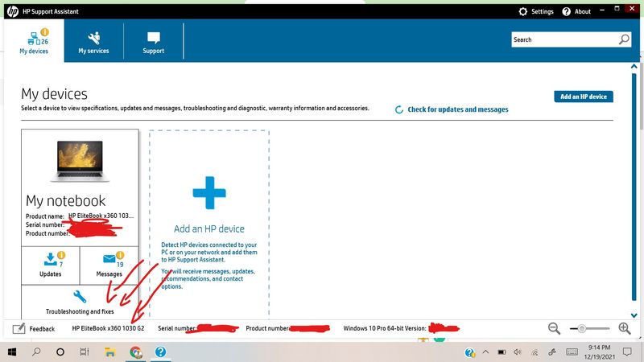Click the Wi-Fi network tray icon
The height and width of the screenshot is (362, 644).
tap(535, 352)
